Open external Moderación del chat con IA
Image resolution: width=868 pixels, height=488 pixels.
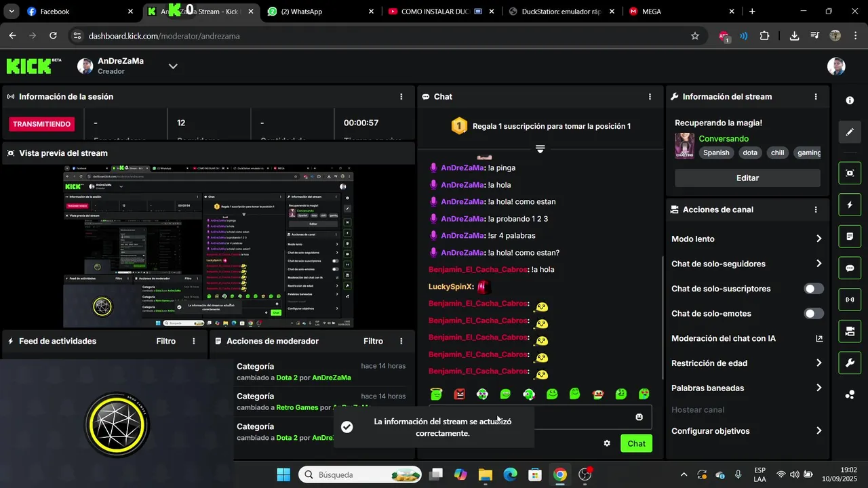tap(819, 338)
